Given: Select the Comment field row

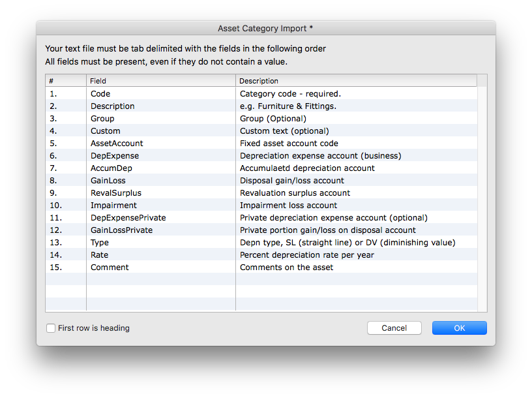Looking at the screenshot, I should (x=261, y=268).
